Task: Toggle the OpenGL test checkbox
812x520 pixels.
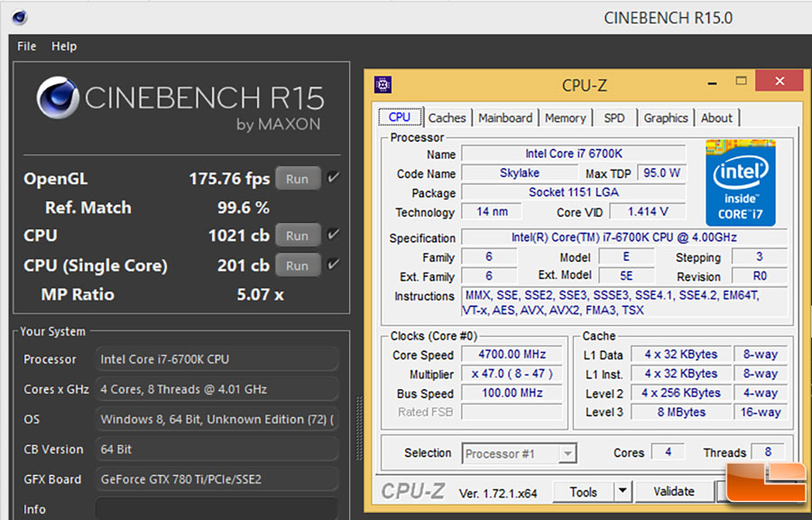Action: click(x=333, y=178)
